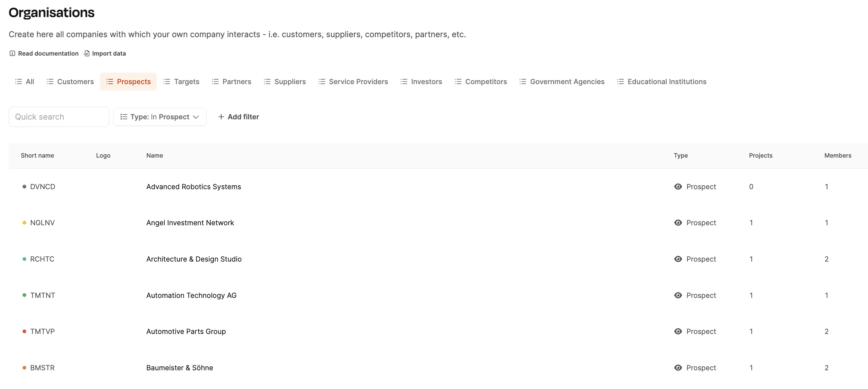
Task: Click the Import data file icon
Action: point(87,53)
